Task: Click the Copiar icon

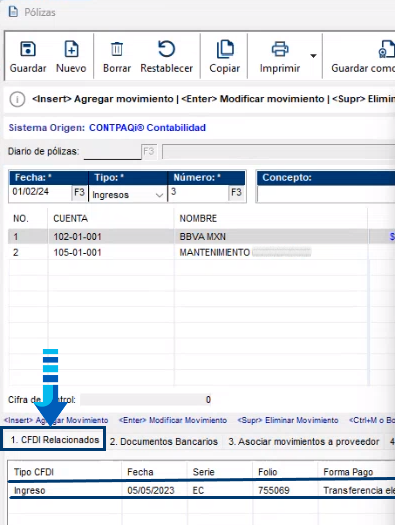Action: 225,49
